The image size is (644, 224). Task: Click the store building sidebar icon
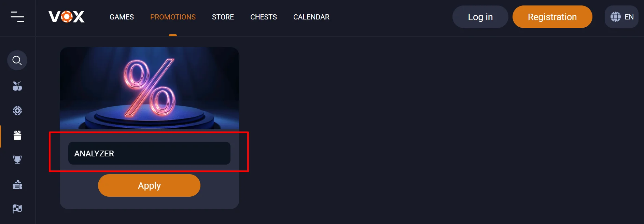click(x=17, y=184)
